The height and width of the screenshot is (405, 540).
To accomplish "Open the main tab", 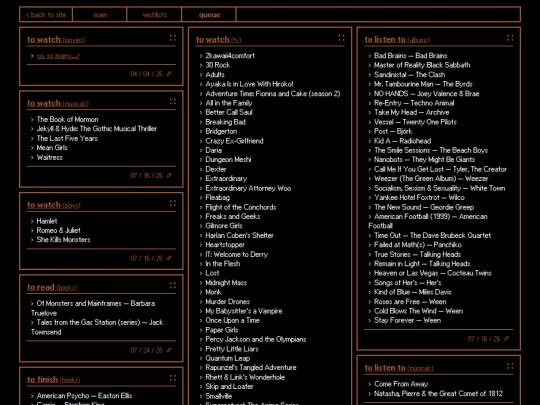I will coord(100,14).
